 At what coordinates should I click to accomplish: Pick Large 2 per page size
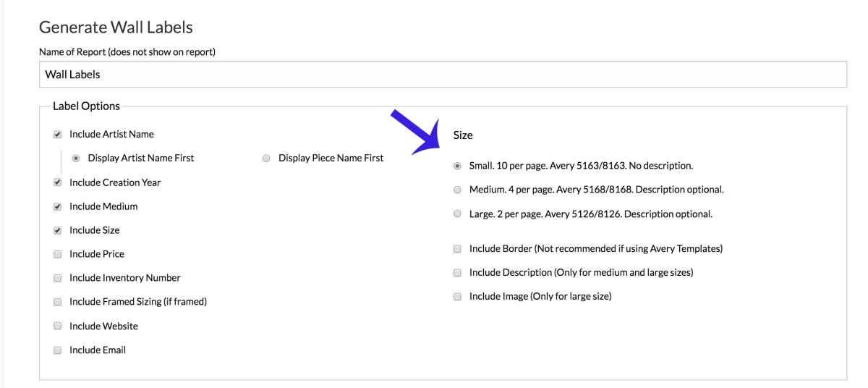(x=457, y=214)
